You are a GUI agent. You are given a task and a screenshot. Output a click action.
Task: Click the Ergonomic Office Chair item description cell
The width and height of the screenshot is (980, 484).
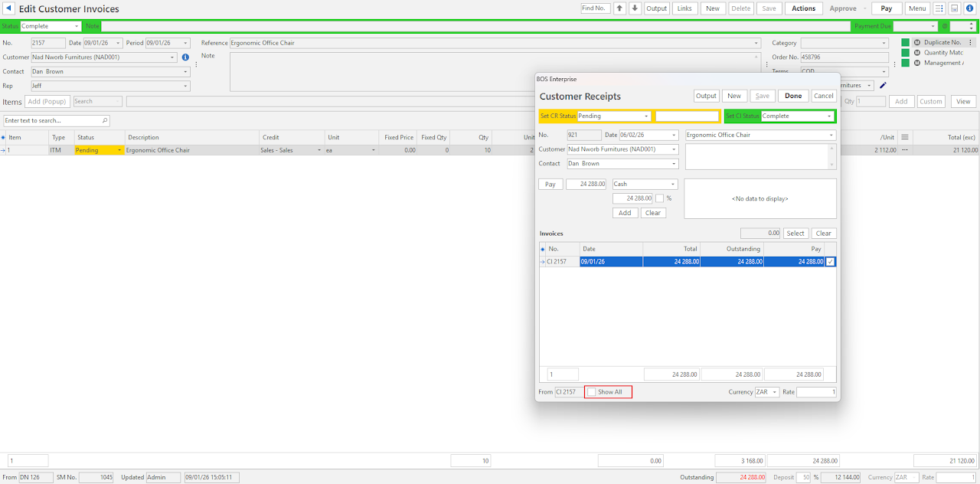192,151
